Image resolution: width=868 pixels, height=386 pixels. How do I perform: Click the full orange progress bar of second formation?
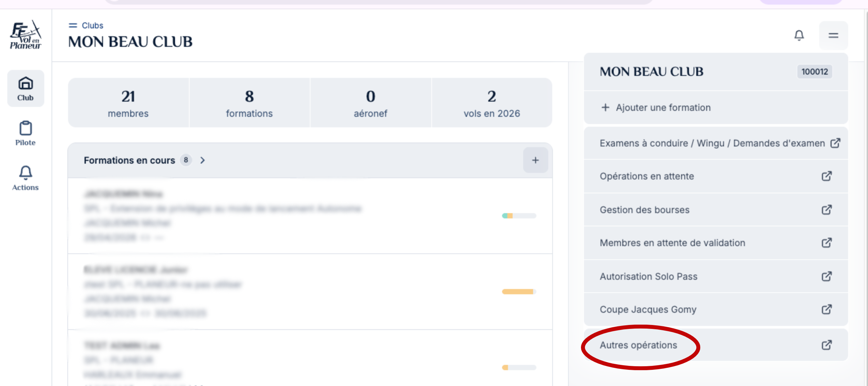tap(519, 292)
